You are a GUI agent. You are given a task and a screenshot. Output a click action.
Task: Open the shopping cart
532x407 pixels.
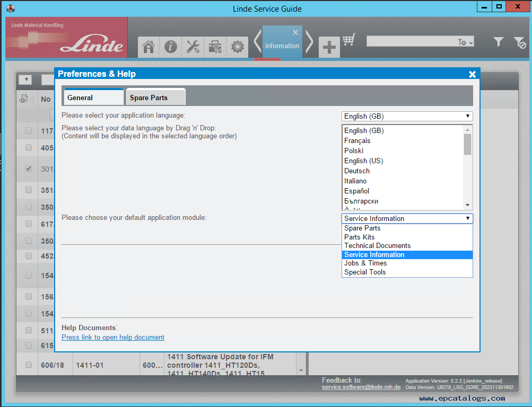[x=349, y=39]
